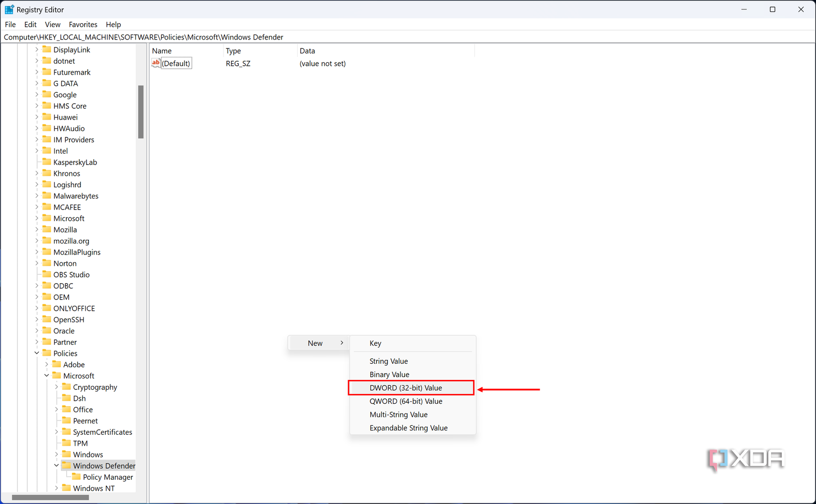Click the TPM folder icon
Image resolution: width=816 pixels, height=504 pixels.
click(x=67, y=443)
